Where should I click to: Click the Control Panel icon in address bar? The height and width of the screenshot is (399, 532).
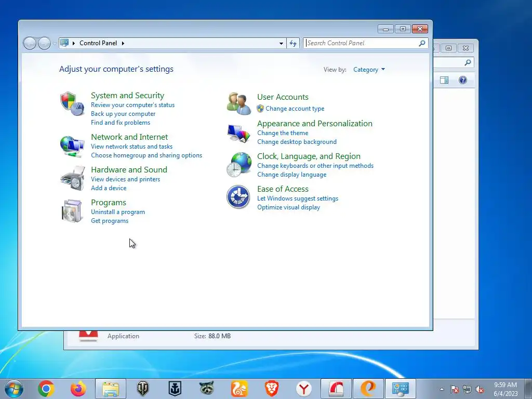pyautogui.click(x=64, y=43)
